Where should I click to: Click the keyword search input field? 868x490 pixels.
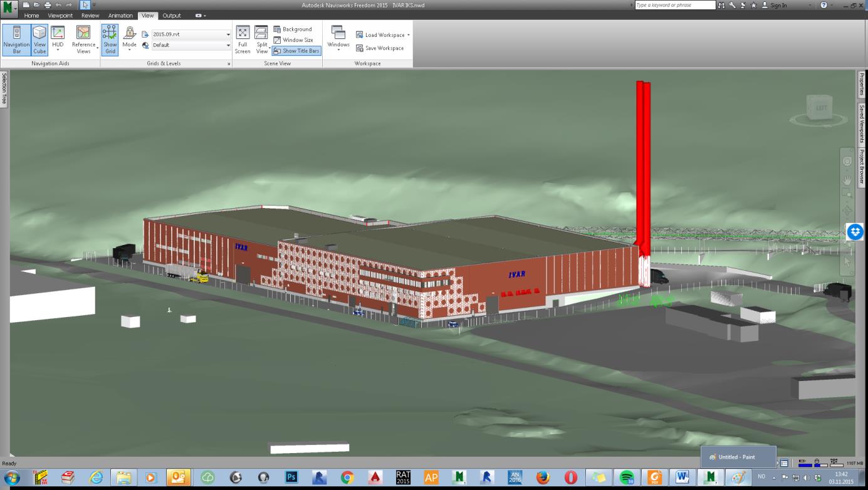coord(675,5)
